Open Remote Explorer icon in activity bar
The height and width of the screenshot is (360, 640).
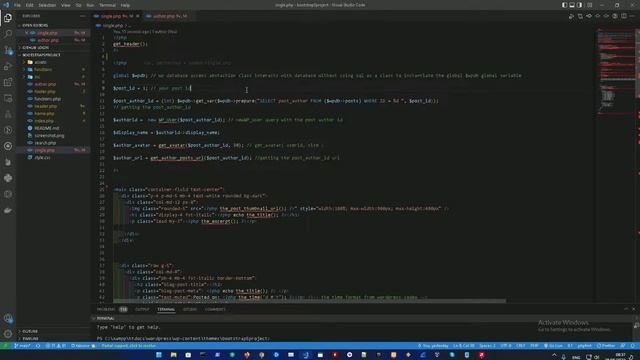(x=8, y=98)
